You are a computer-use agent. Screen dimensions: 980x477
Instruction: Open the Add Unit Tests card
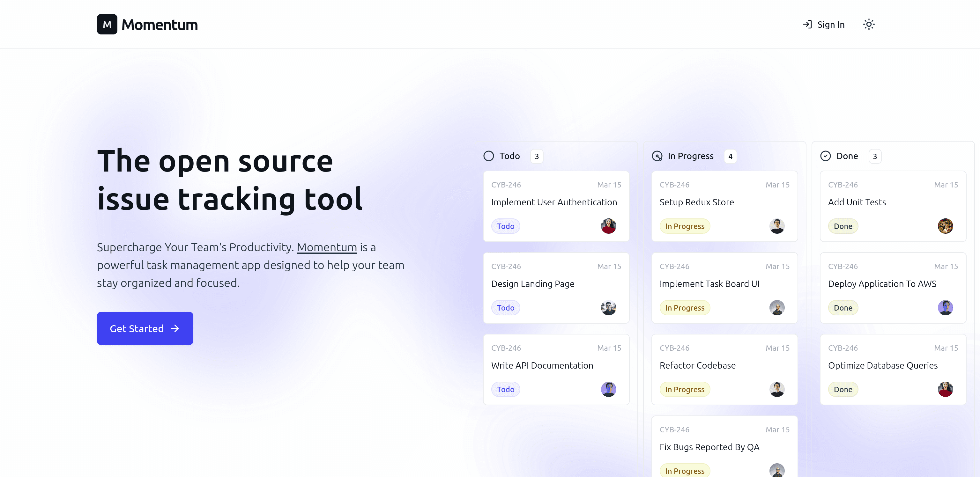(x=893, y=206)
